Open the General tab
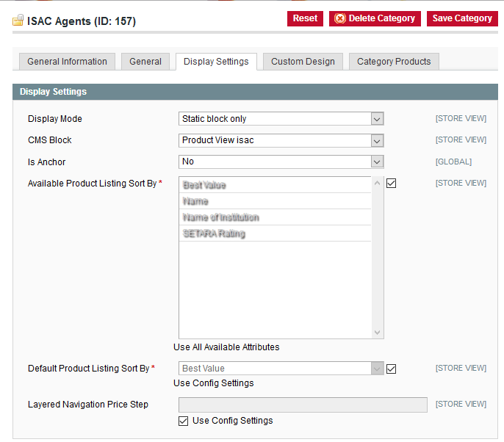The height and width of the screenshot is (442, 504). pos(145,62)
